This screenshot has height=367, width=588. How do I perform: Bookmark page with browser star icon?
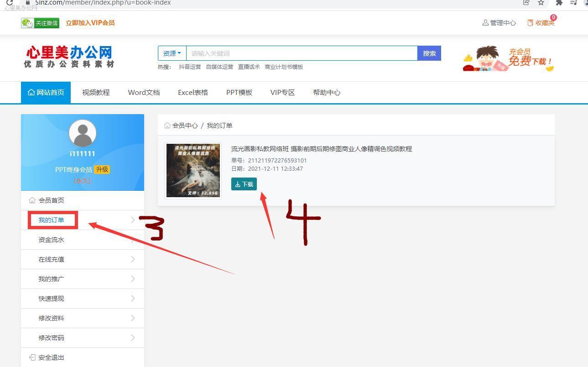[x=541, y=3]
